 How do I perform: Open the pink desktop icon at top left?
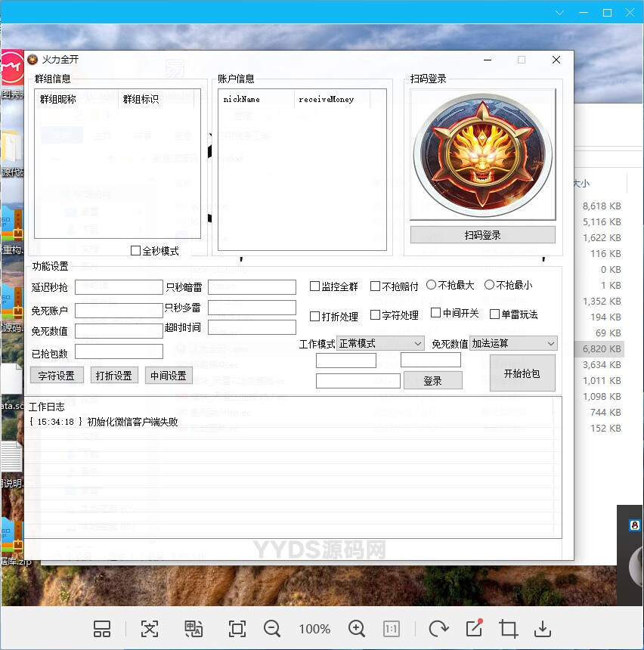point(12,68)
